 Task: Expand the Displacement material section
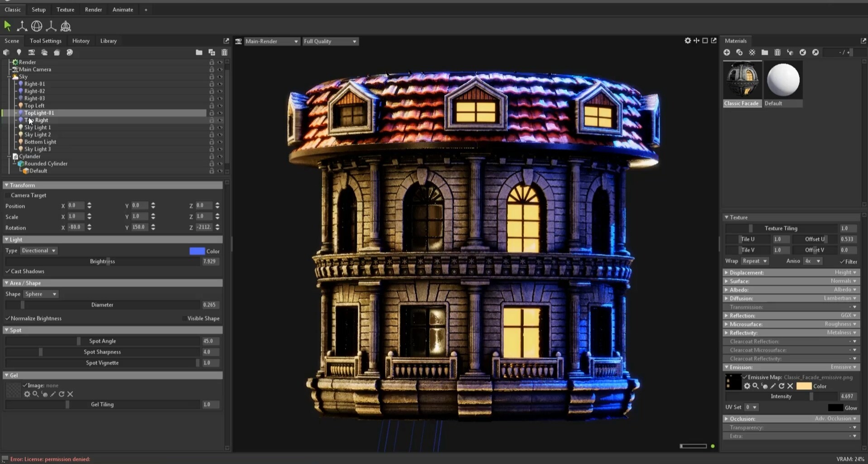[x=727, y=273]
